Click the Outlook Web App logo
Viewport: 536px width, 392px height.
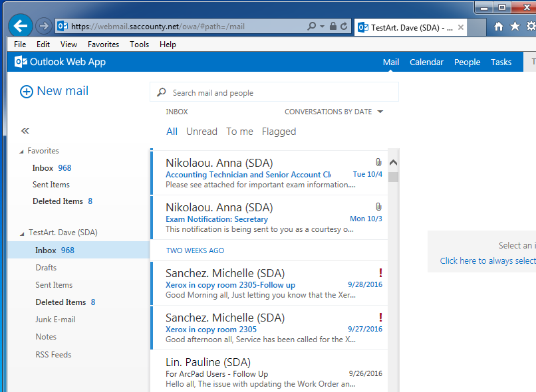(x=60, y=62)
